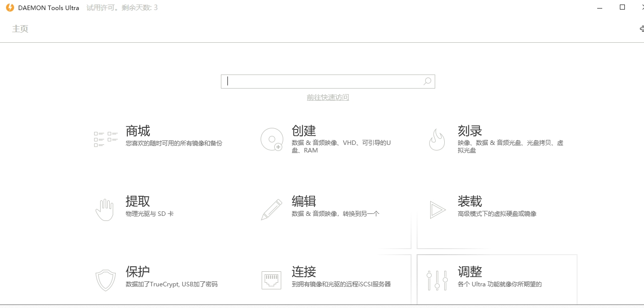
Task: Minimize the DAEMON Tools Ultra window
Action: coord(600,8)
